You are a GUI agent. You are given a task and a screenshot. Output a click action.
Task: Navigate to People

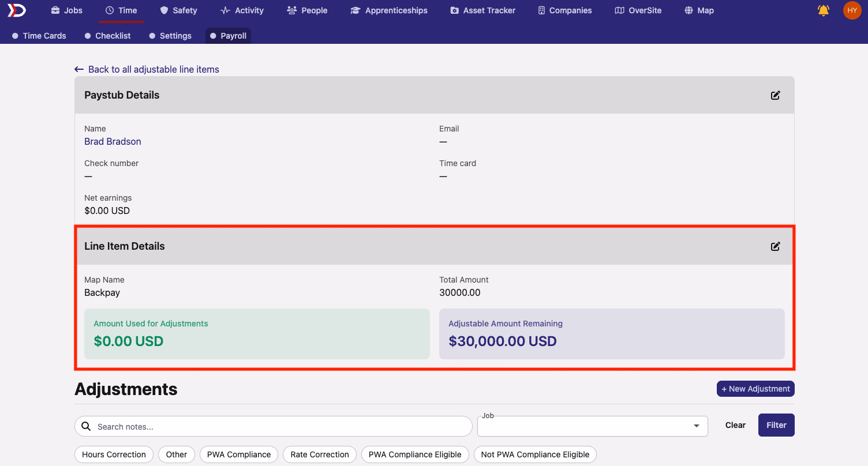[307, 10]
